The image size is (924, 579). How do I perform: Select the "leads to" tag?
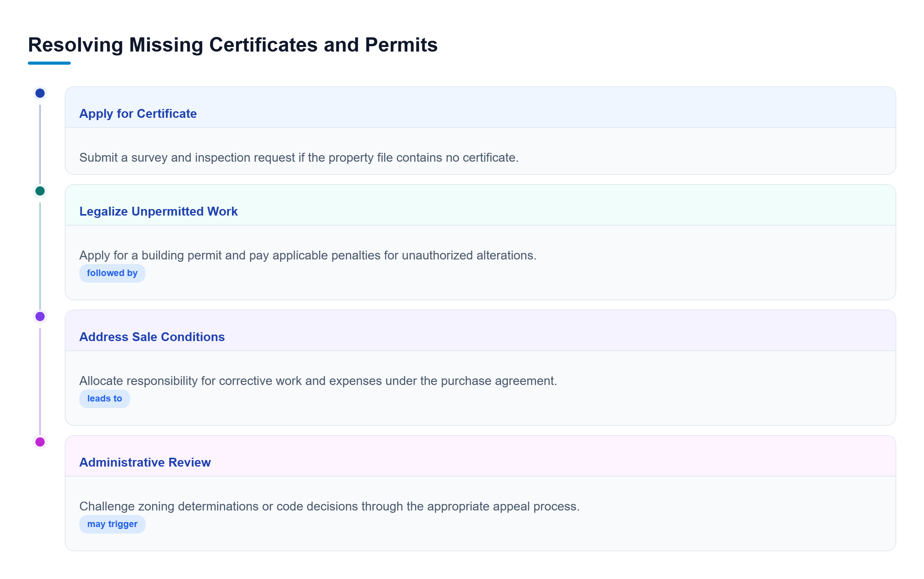(x=104, y=398)
